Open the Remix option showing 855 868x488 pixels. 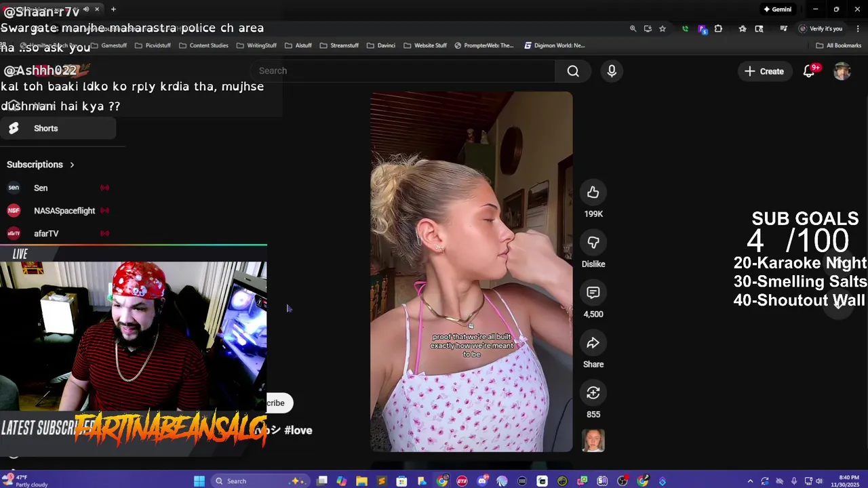point(593,393)
